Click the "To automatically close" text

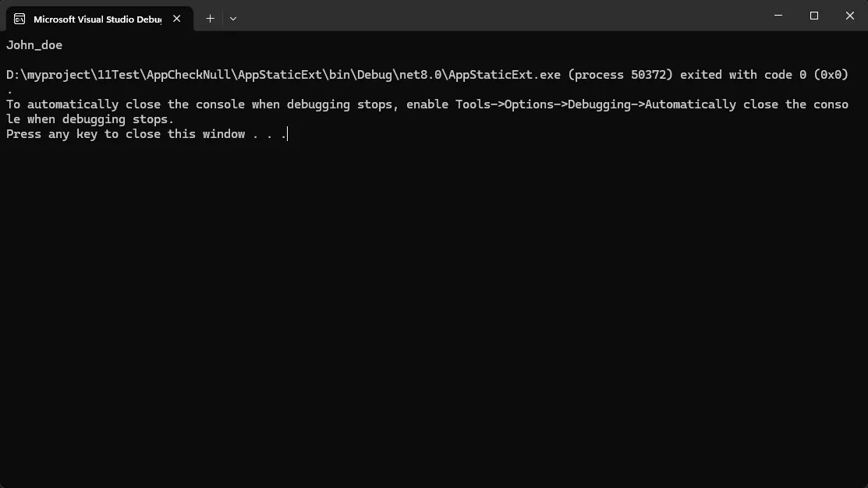(x=83, y=104)
